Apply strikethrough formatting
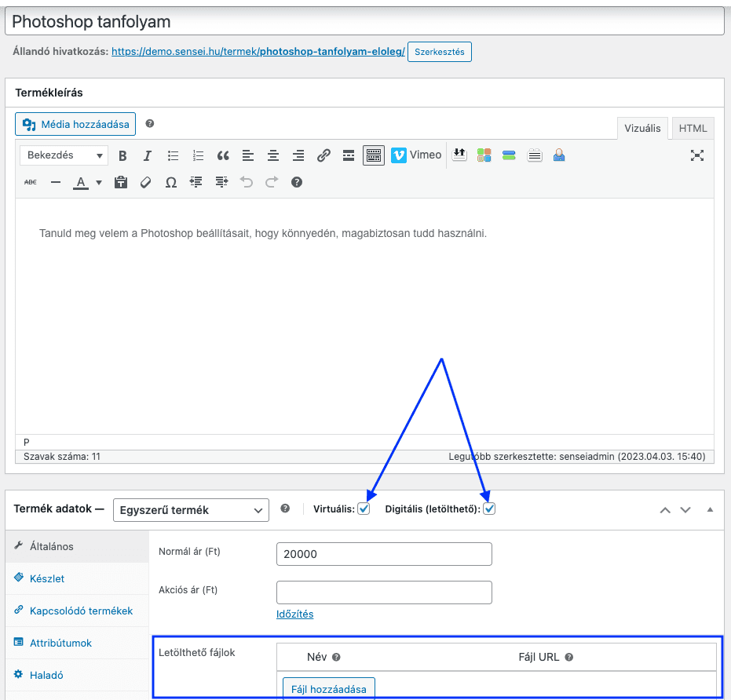The image size is (731, 700). point(31,182)
